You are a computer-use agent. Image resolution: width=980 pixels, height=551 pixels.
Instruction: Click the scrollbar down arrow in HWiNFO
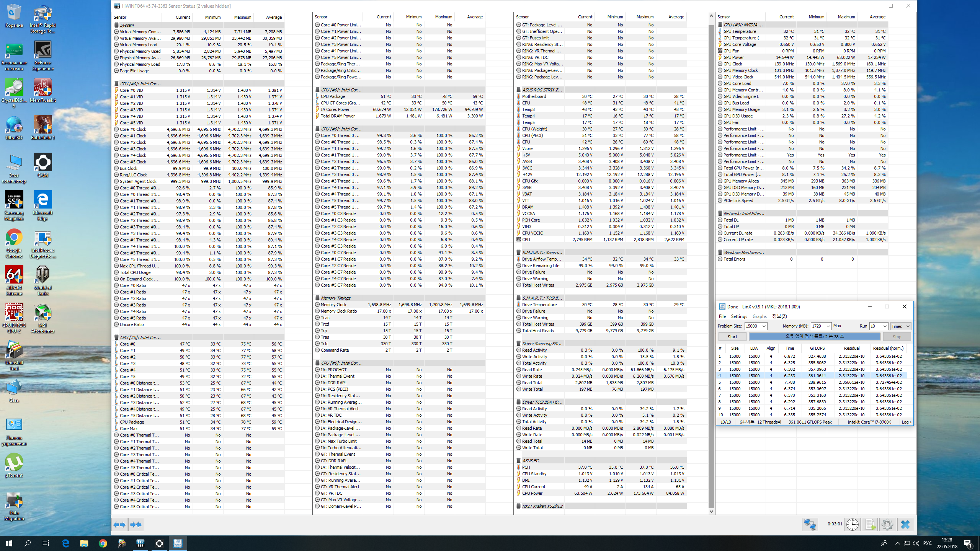(711, 512)
